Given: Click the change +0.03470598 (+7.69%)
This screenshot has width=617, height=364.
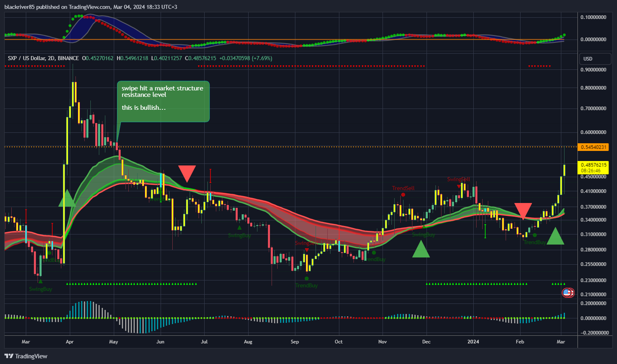Looking at the screenshot, I should coord(246,58).
